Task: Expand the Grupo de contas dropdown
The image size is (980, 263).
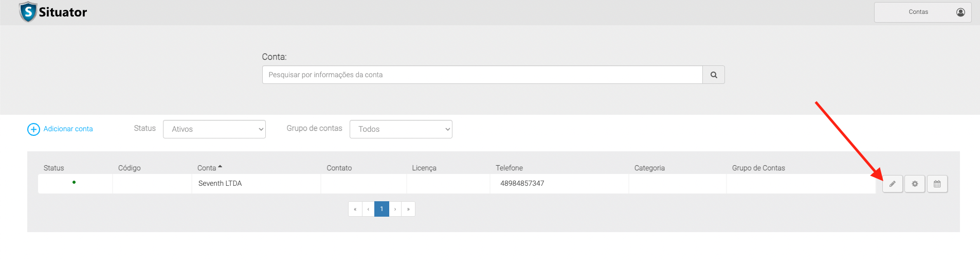Action: (x=401, y=129)
